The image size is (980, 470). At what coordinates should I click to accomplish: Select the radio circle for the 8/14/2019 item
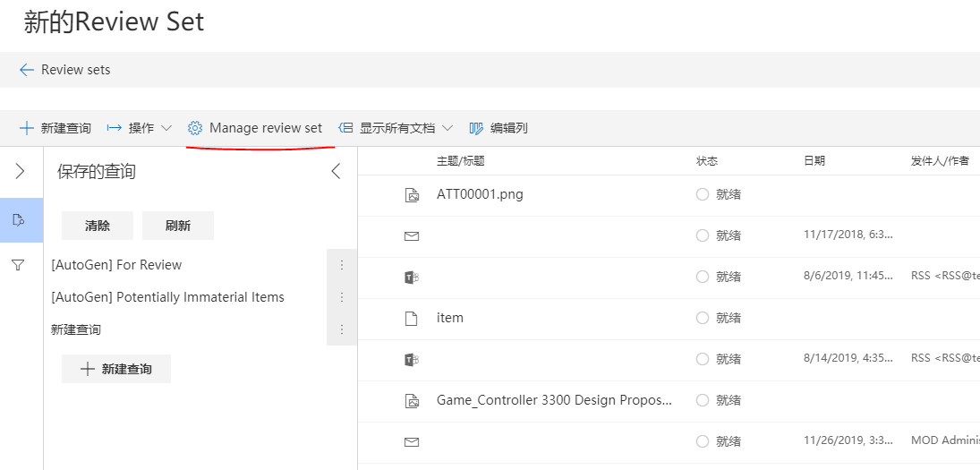click(x=703, y=359)
